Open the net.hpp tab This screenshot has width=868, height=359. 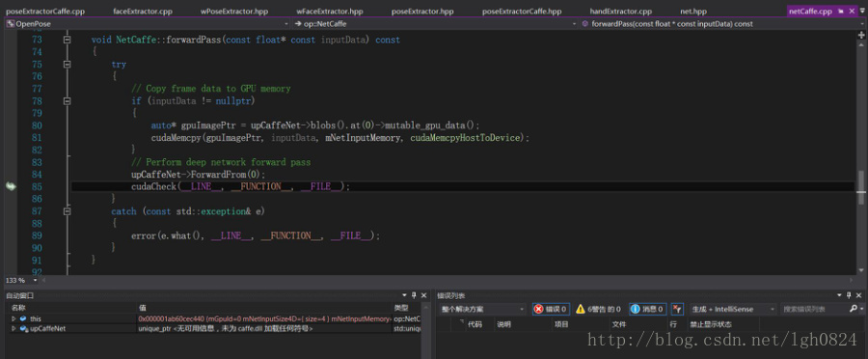[693, 11]
